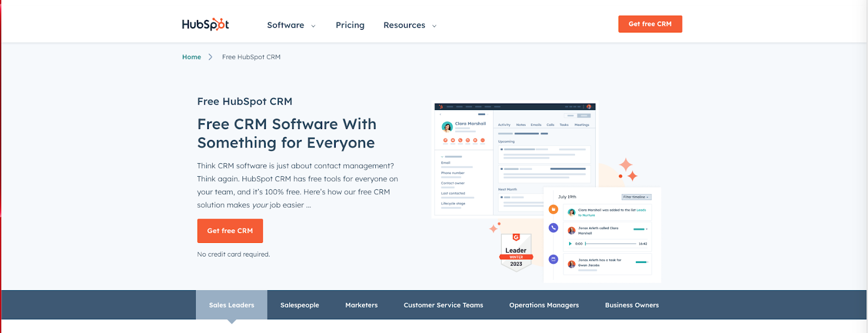Image resolution: width=868 pixels, height=333 pixels.
Task: Click the 'No credit card required.' text
Action: [233, 254]
